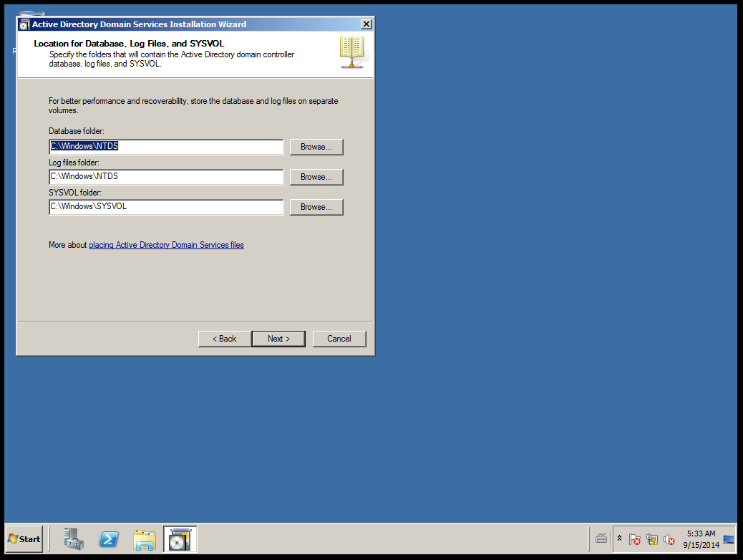Click the wizard title bar icon
The image size is (743, 560).
(24, 24)
